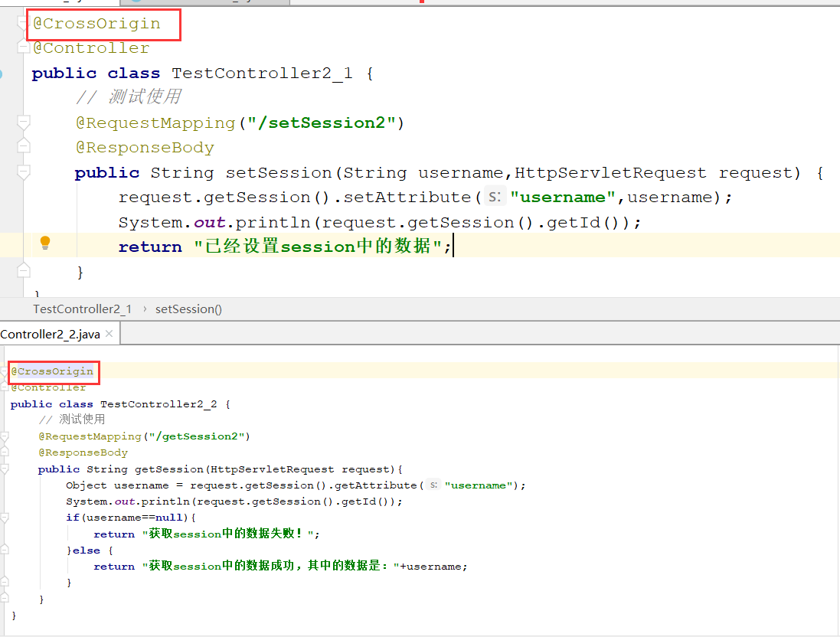Click class name TestController2_2 in declaration
This screenshot has width=840, height=637.
[159, 404]
